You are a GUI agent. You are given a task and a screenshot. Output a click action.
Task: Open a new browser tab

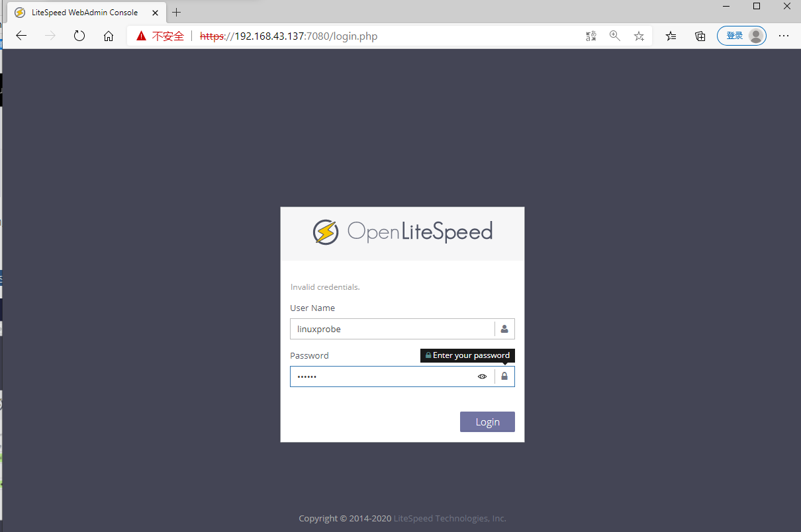[176, 12]
